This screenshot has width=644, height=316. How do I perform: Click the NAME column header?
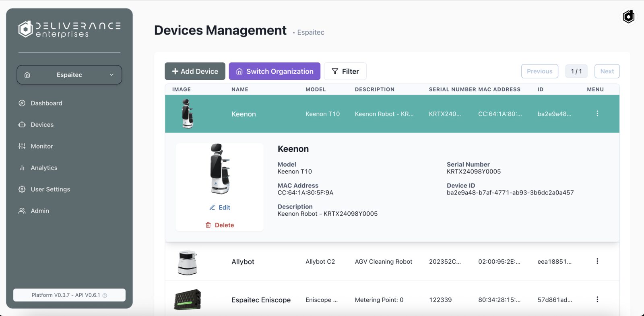pyautogui.click(x=240, y=89)
